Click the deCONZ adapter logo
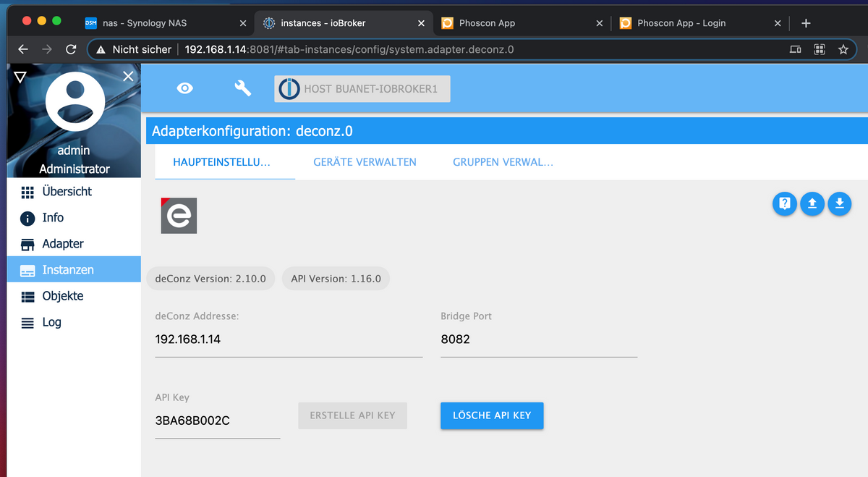Image resolution: width=868 pixels, height=477 pixels. pyautogui.click(x=179, y=216)
